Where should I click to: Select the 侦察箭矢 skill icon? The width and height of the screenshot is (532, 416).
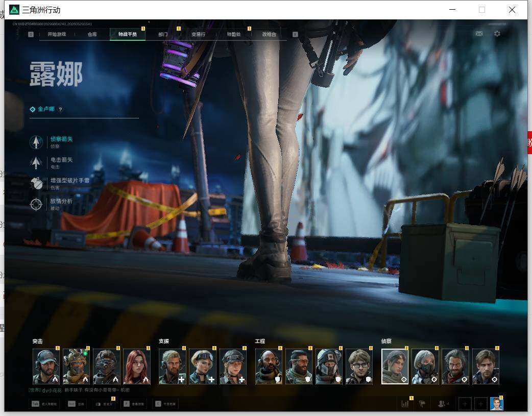pyautogui.click(x=36, y=142)
